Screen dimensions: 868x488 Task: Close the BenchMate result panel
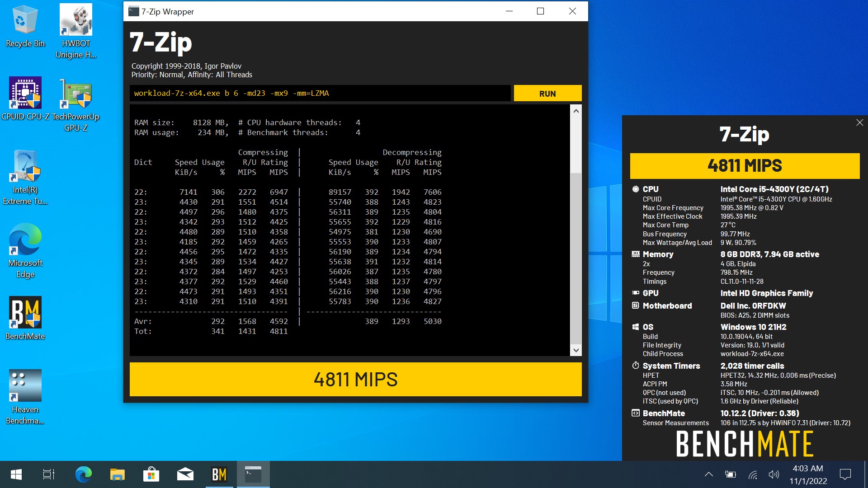pyautogui.click(x=859, y=122)
